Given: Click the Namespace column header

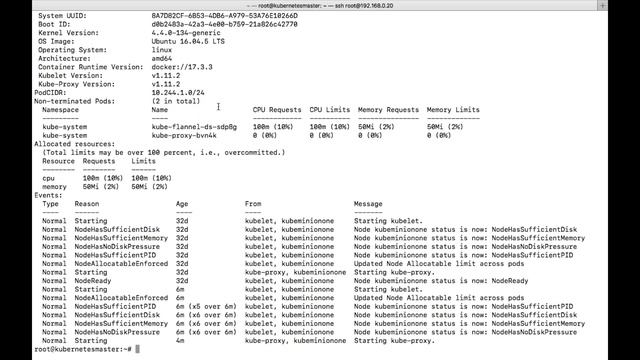Looking at the screenshot, I should (x=60, y=110).
